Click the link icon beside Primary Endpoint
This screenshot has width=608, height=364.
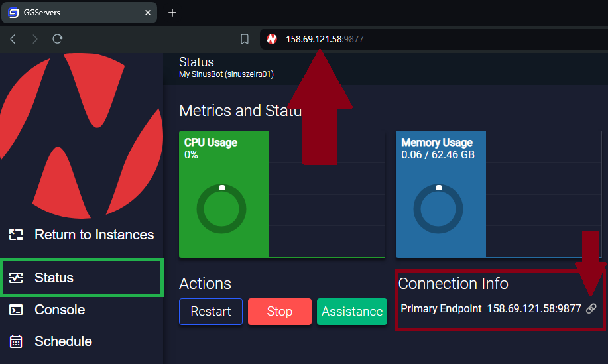[x=591, y=309]
